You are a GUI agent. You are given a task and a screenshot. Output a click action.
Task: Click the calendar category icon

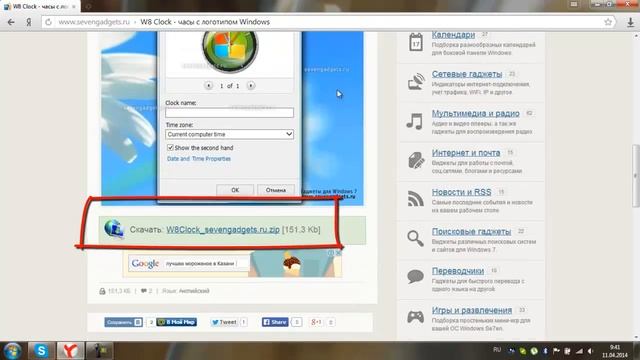click(x=416, y=42)
